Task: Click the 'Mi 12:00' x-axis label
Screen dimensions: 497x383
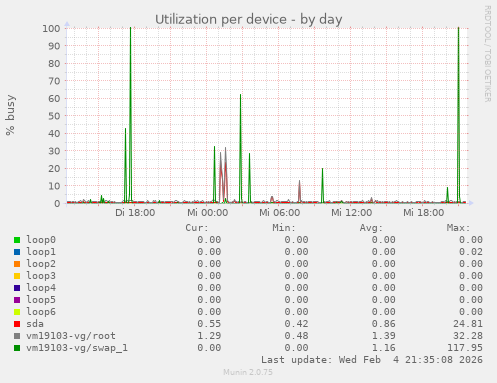Action: (x=351, y=213)
